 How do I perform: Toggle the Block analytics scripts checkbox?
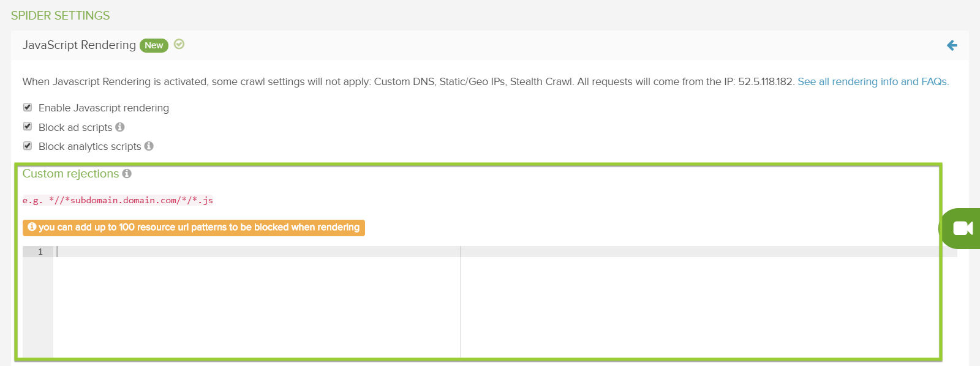tap(28, 146)
